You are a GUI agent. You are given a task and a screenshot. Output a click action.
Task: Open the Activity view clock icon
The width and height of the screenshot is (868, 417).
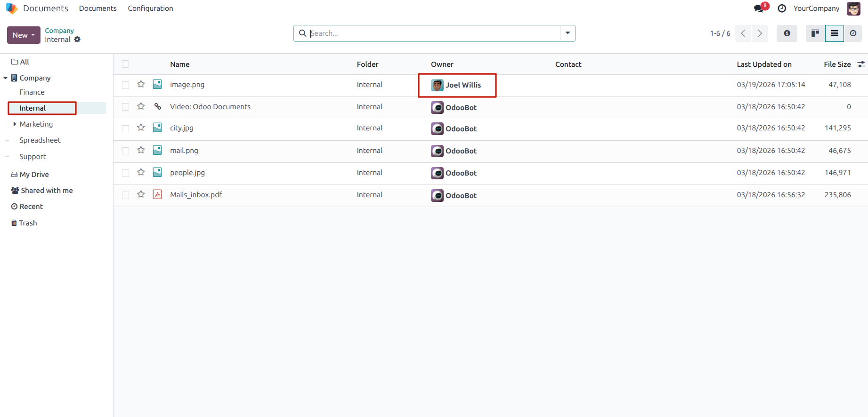click(x=853, y=33)
